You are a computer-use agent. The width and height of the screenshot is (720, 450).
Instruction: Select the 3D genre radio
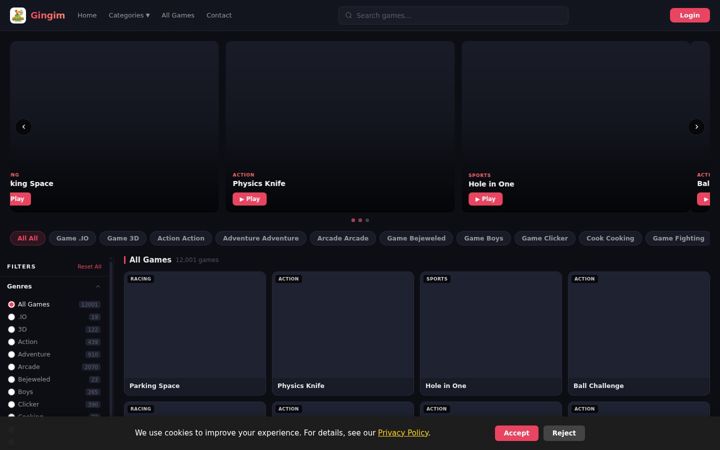[11, 329]
